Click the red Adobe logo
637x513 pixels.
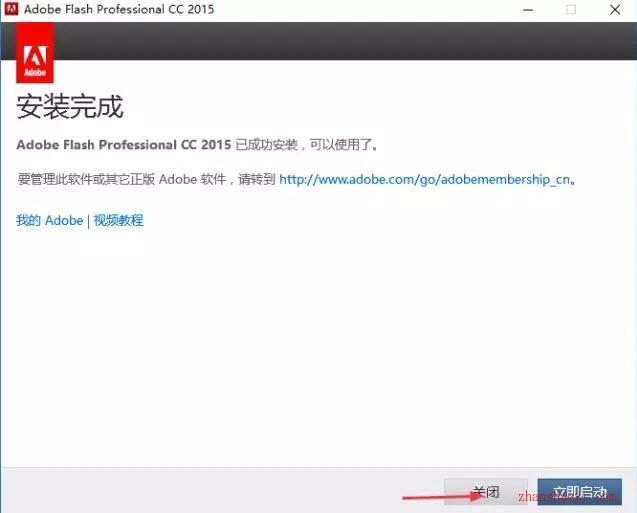point(35,53)
